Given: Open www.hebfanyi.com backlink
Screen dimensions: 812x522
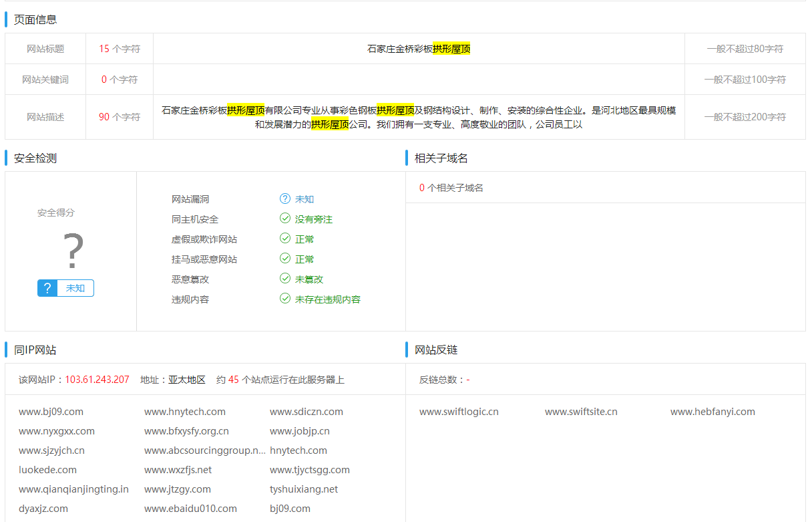Looking at the screenshot, I should click(x=713, y=412).
